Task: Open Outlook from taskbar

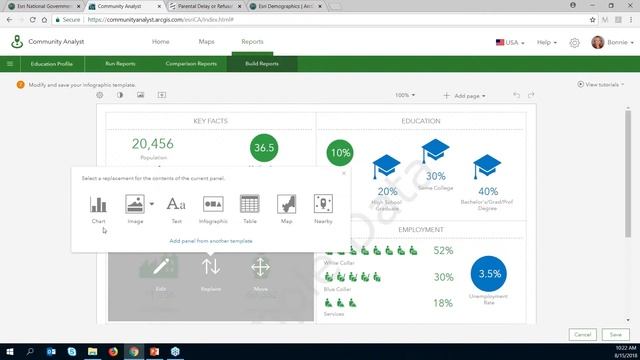Action: tap(51, 351)
